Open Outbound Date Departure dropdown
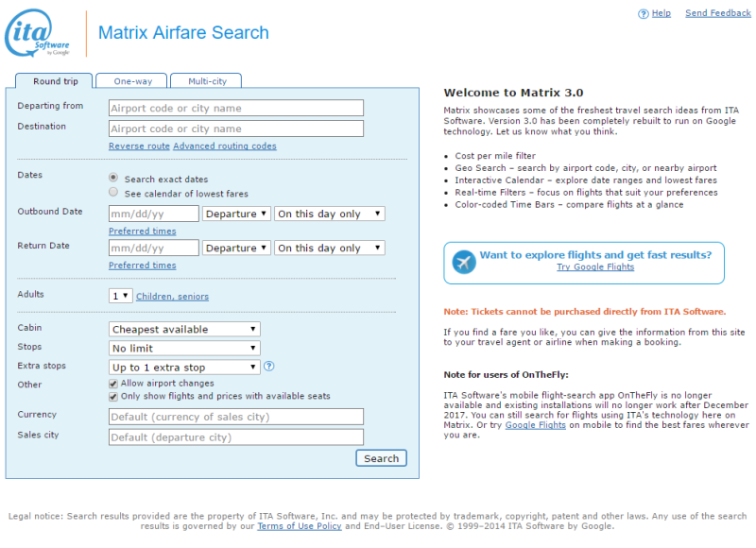Screen dimensions: 756x548 tap(235, 214)
